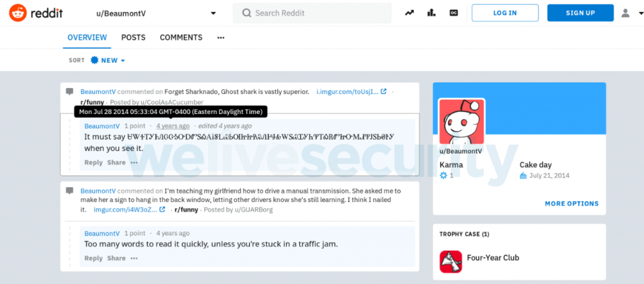
Task: Expand the u/BeaumontV navigation dropdown
Action: pos(213,14)
